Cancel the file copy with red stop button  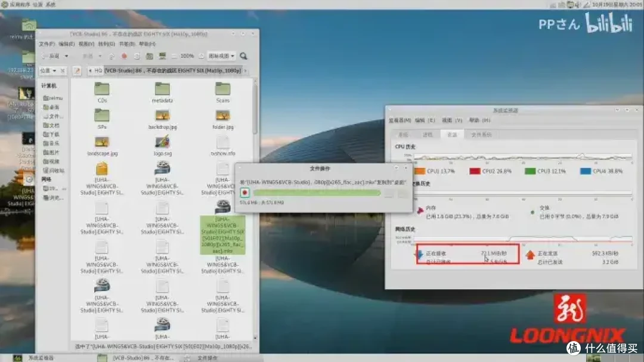pos(245,192)
